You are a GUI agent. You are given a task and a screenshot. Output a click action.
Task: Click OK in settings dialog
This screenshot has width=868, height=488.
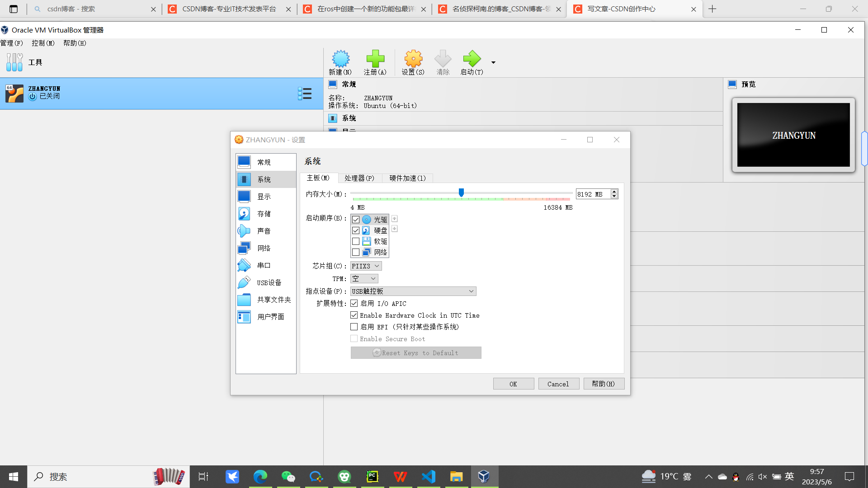pos(513,384)
